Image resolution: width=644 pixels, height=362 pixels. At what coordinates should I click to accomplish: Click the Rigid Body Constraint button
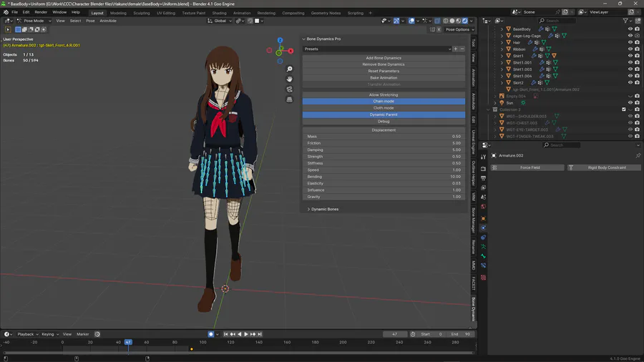coord(604,167)
